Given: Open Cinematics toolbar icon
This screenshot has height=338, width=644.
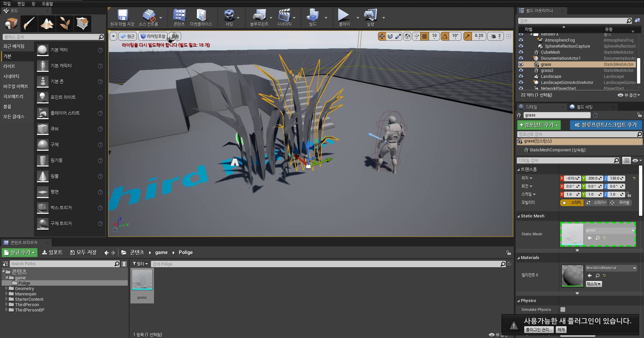Looking at the screenshot, I should click(284, 18).
